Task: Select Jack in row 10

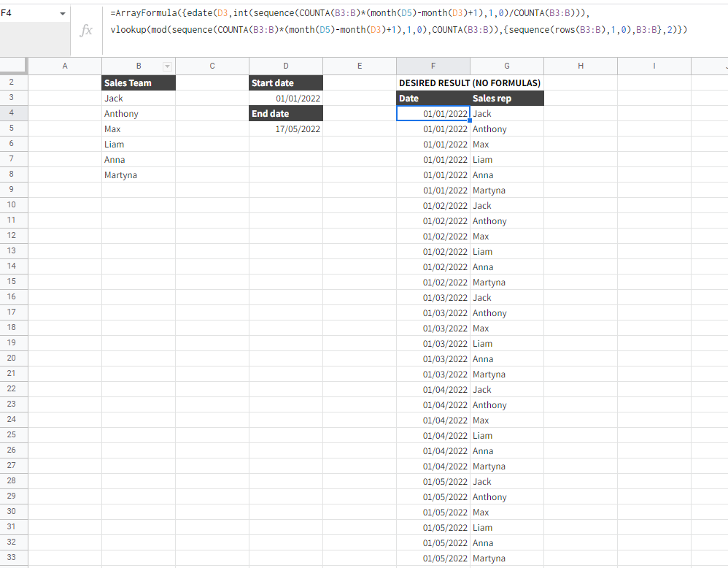Action: pyautogui.click(x=507, y=205)
